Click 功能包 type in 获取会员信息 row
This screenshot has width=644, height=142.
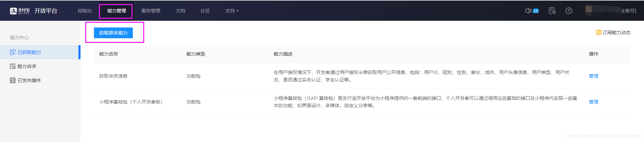click(194, 76)
